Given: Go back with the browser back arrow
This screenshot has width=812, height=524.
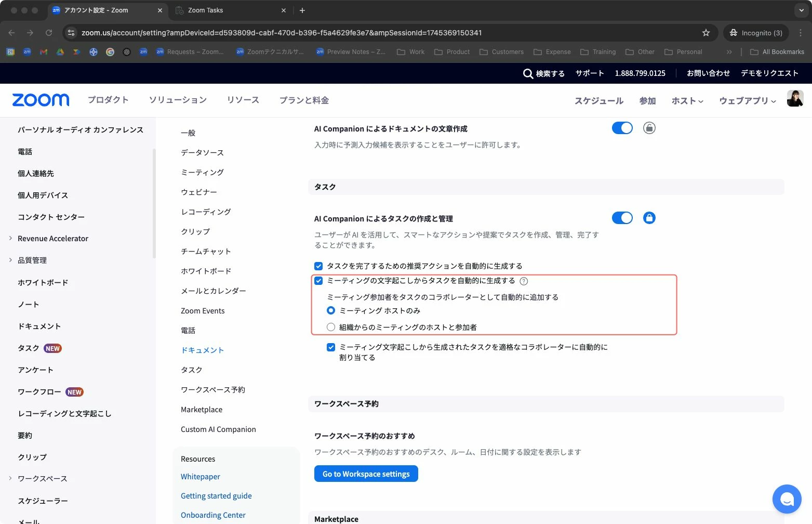Looking at the screenshot, I should tap(11, 33).
